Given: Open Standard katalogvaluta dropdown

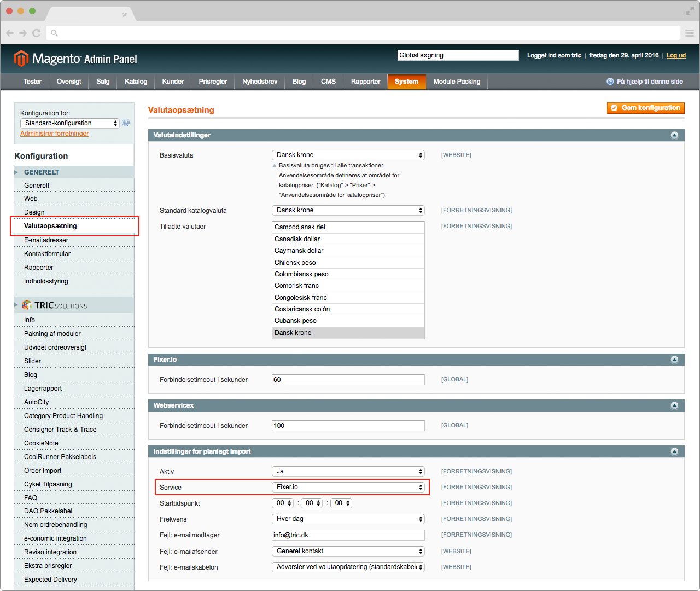Looking at the screenshot, I should point(348,210).
